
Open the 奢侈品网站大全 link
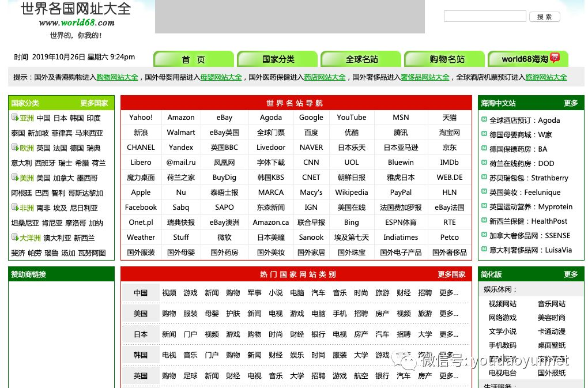pyautogui.click(x=425, y=77)
